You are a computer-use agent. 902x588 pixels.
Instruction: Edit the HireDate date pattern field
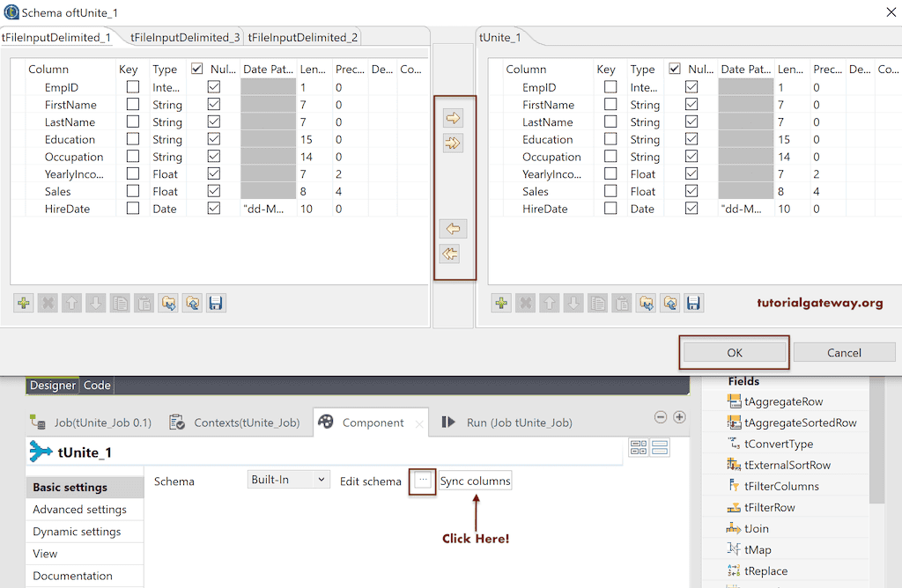(x=744, y=209)
